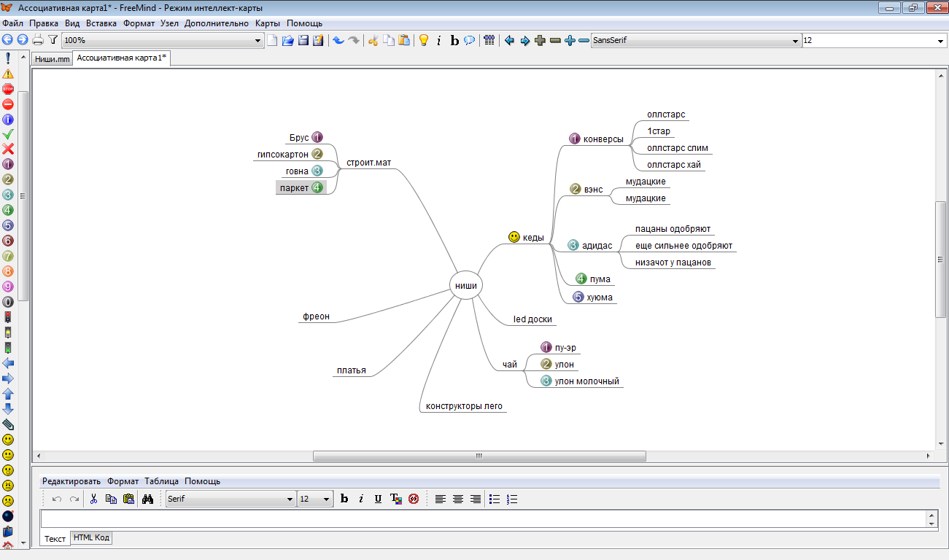Click the binoculars Find icon in the note editor
The image size is (949, 560).
pyautogui.click(x=147, y=499)
